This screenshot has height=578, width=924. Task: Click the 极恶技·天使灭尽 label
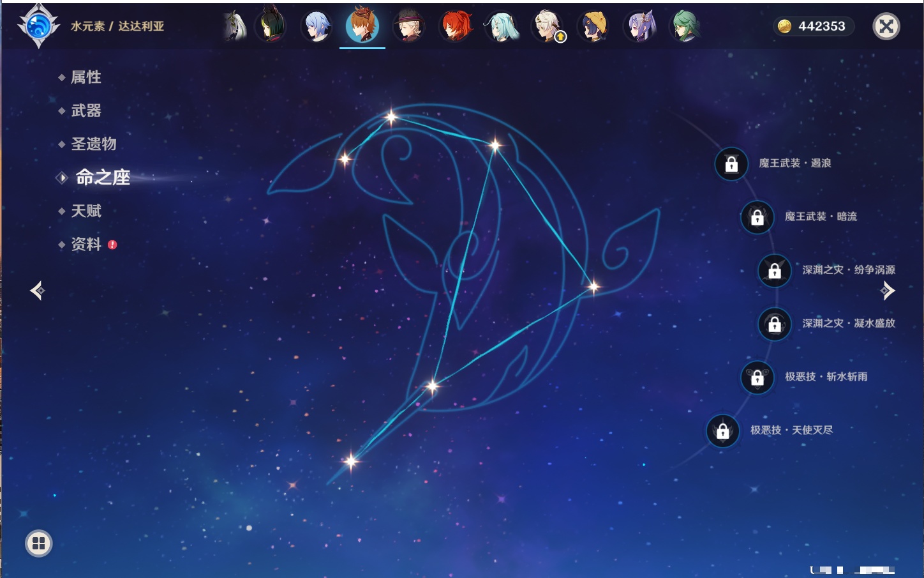click(x=791, y=430)
